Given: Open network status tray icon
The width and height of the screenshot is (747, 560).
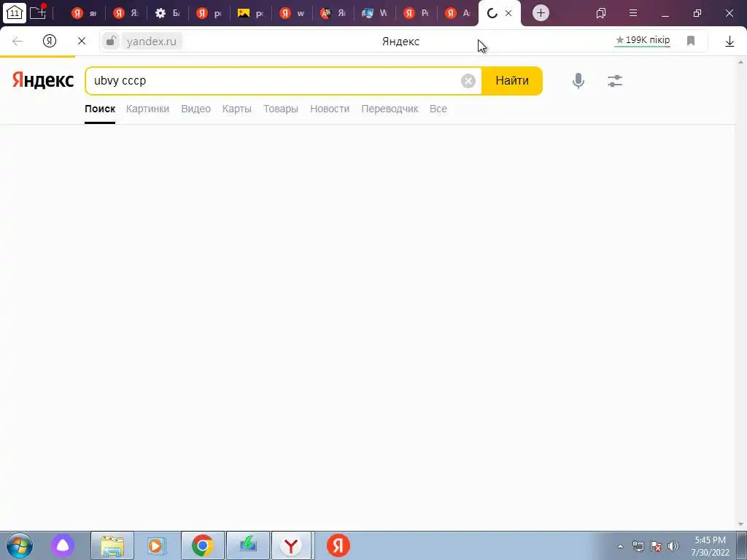Looking at the screenshot, I should click(x=638, y=546).
